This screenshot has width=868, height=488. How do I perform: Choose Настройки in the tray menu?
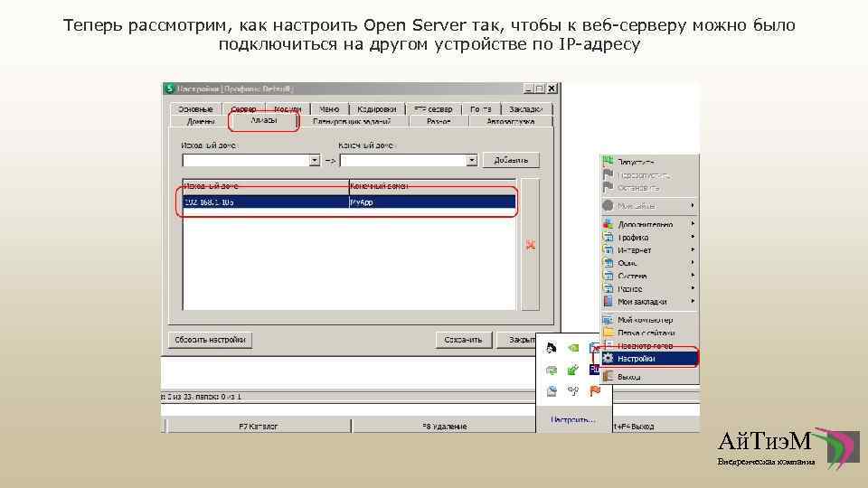point(649,359)
